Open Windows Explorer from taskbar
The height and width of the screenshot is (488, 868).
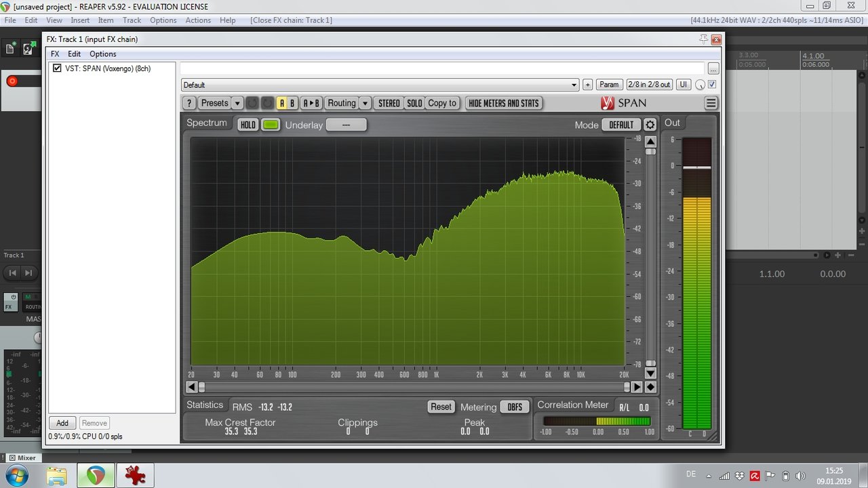point(57,476)
